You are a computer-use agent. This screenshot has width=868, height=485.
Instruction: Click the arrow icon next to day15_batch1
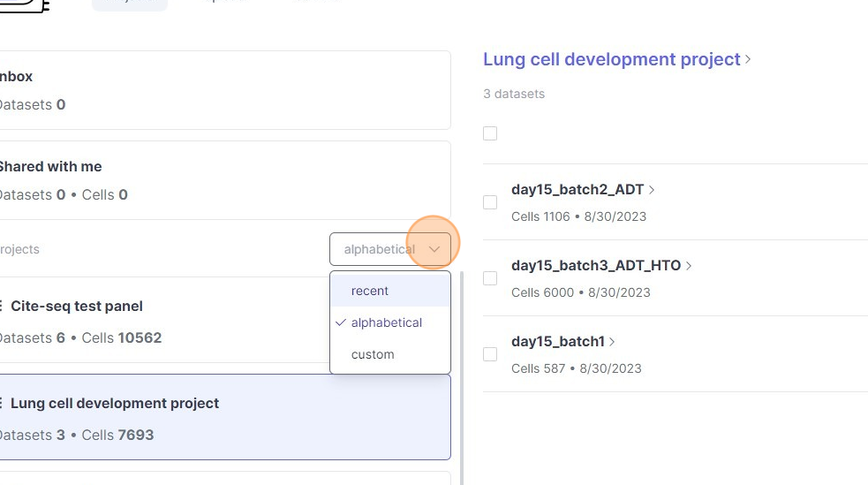pyautogui.click(x=613, y=342)
